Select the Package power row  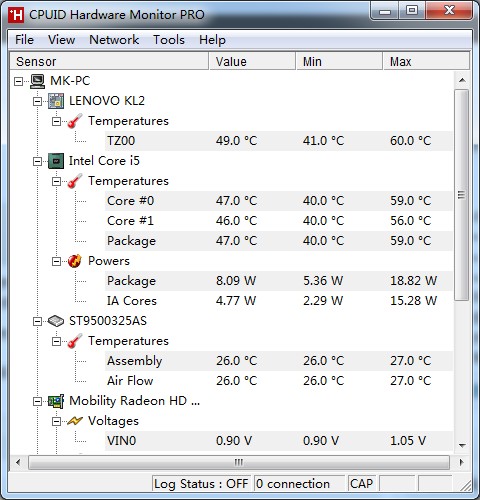pos(279,281)
